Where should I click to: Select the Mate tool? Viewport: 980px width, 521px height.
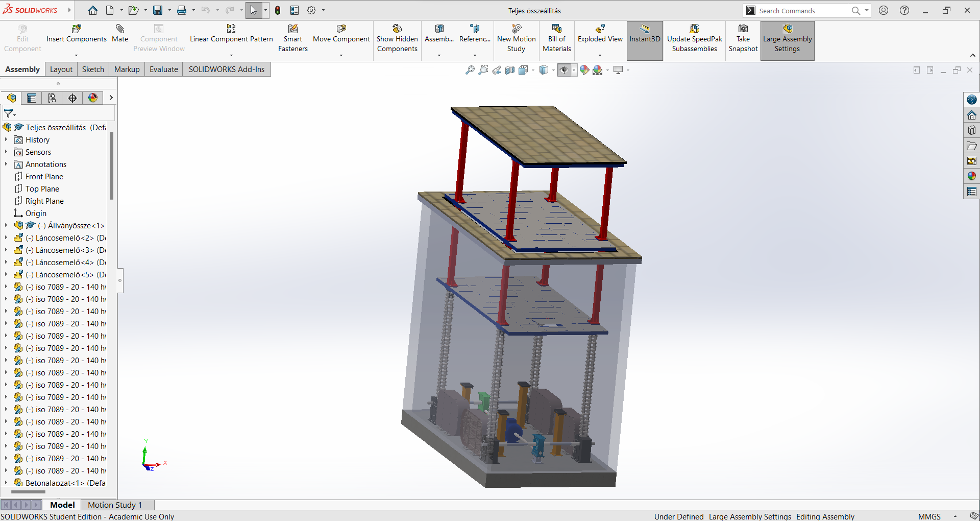pyautogui.click(x=120, y=29)
